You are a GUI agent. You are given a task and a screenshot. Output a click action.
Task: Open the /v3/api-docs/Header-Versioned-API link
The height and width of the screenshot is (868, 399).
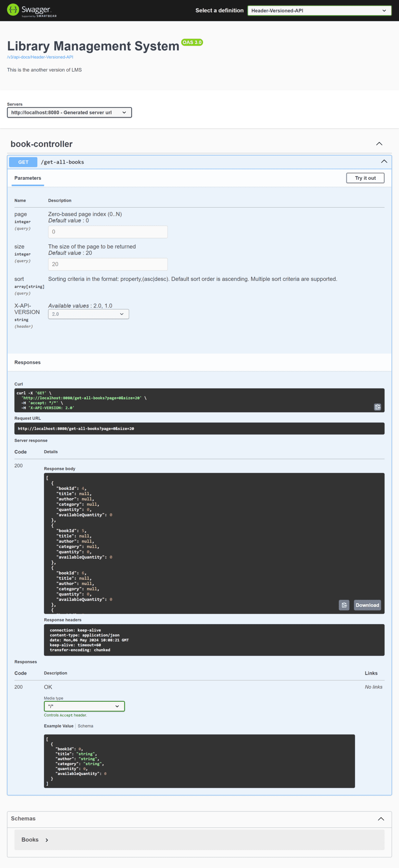point(40,57)
